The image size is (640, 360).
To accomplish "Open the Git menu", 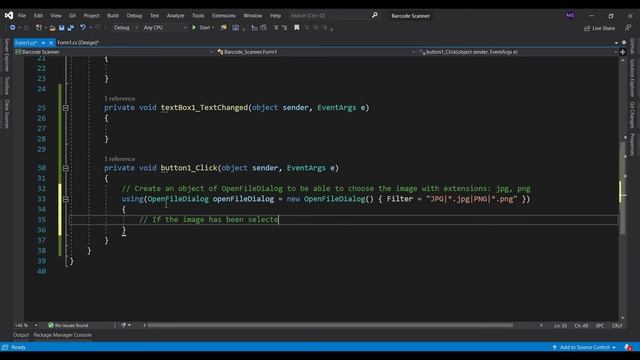I will tap(72, 16).
